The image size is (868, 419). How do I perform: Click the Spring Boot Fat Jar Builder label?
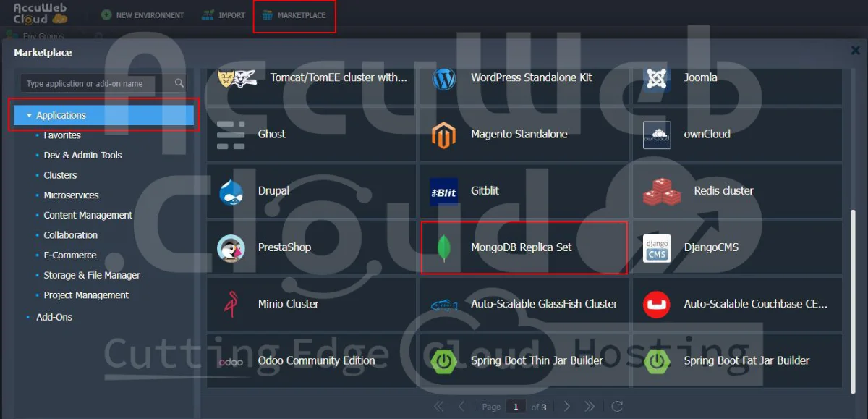coord(746,360)
